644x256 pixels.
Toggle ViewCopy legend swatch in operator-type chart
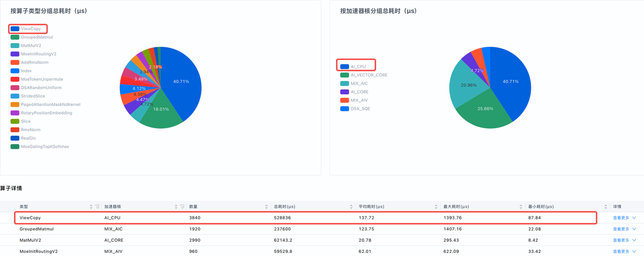pyautogui.click(x=15, y=29)
